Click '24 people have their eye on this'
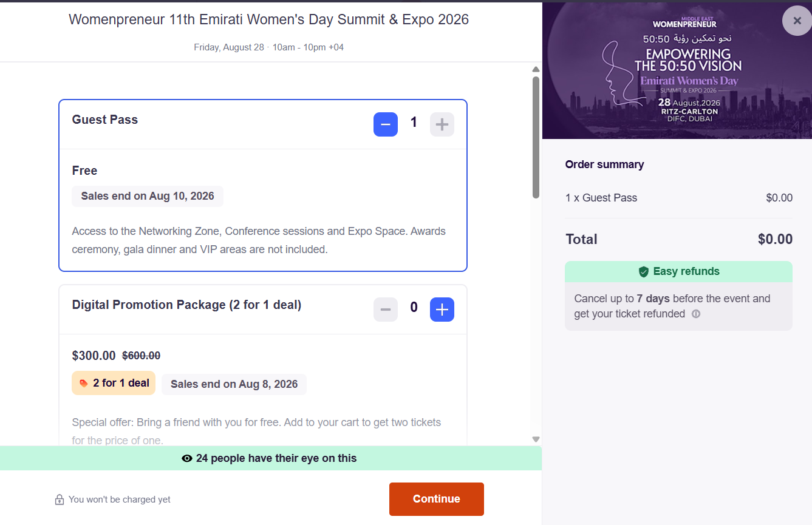812x525 pixels. coord(276,458)
